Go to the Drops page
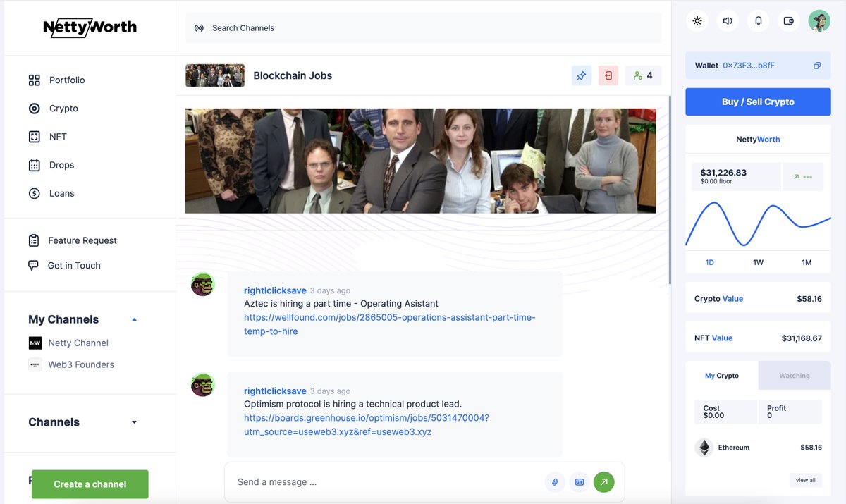The image size is (846, 504). coord(61,165)
